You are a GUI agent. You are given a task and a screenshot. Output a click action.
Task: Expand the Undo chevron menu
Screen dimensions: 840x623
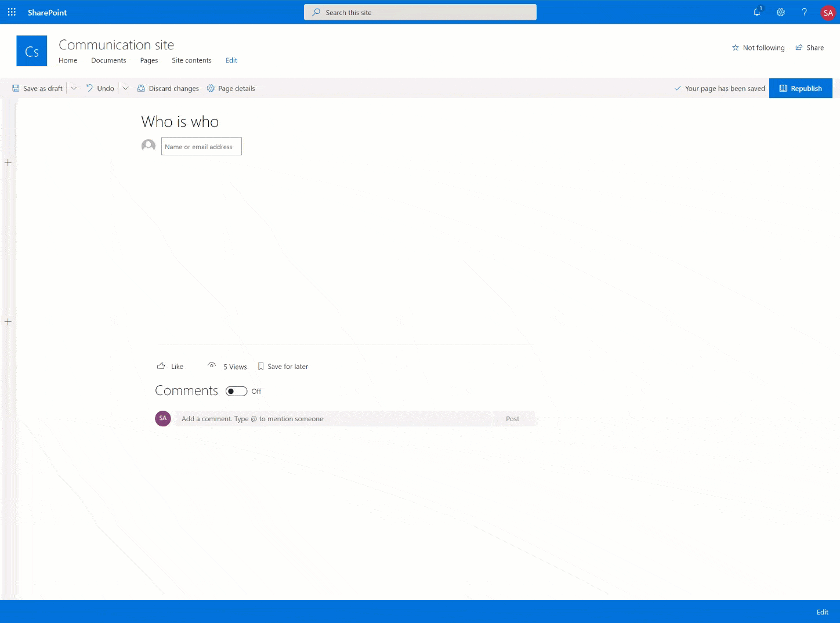tap(125, 88)
